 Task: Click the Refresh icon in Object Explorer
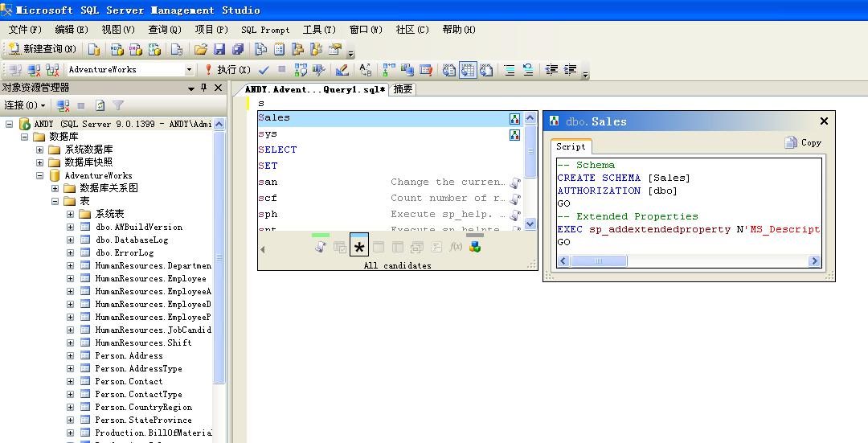click(x=100, y=105)
